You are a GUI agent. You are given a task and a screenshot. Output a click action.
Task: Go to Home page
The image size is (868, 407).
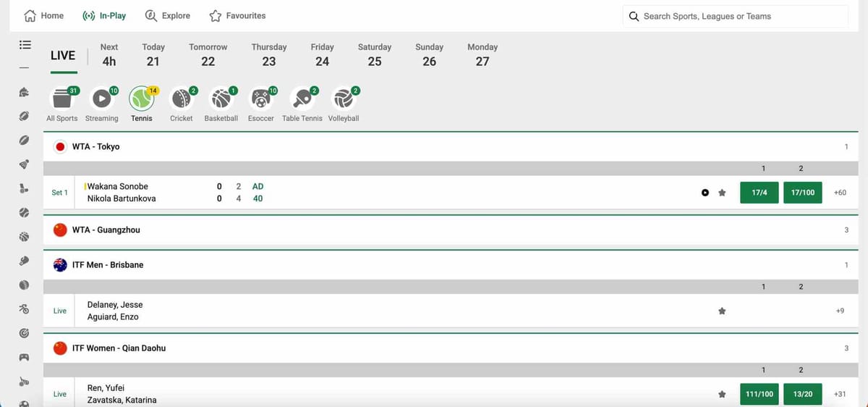(x=44, y=15)
